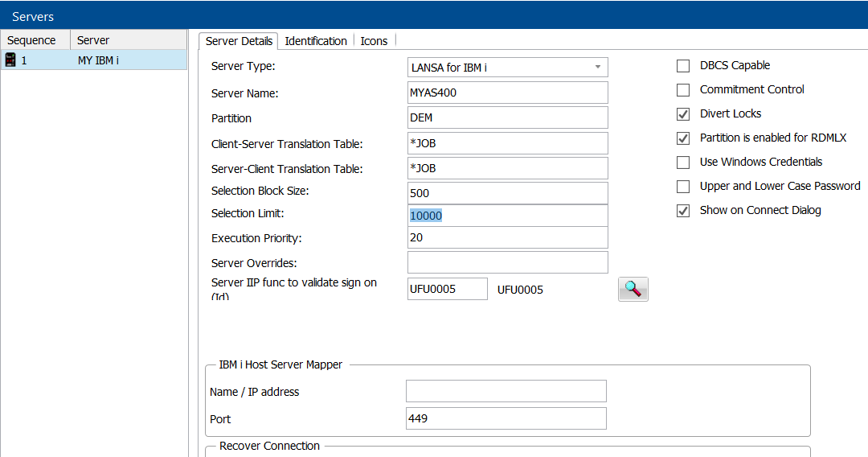Screen dimensions: 868x457
Task: Select the MY IBM i server row
Action: pyautogui.click(x=93, y=60)
